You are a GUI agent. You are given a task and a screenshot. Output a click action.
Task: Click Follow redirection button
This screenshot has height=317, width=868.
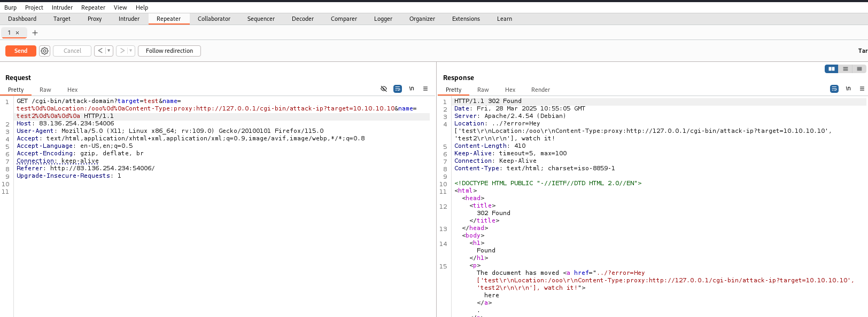coord(169,51)
